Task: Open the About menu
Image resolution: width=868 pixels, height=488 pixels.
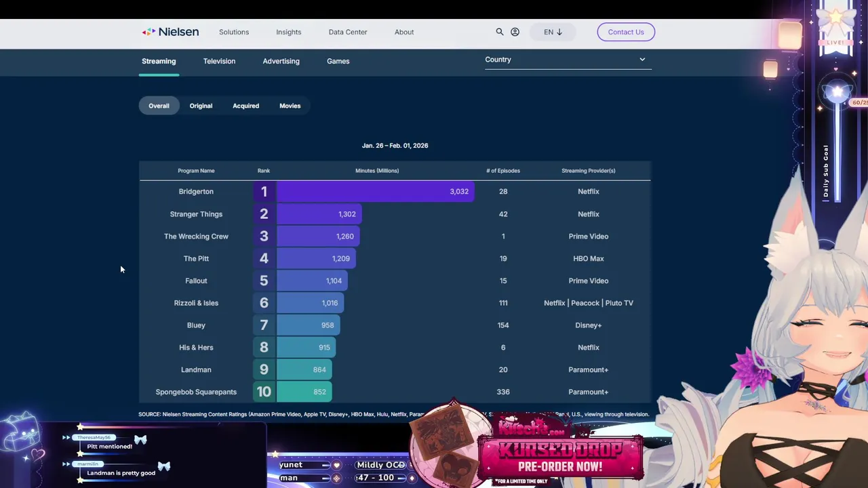Action: click(404, 32)
